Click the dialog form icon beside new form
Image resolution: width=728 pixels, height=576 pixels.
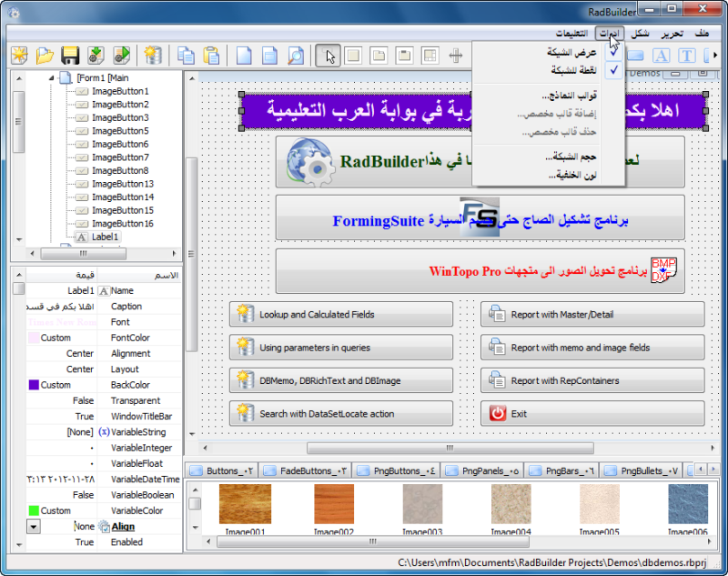(x=269, y=56)
